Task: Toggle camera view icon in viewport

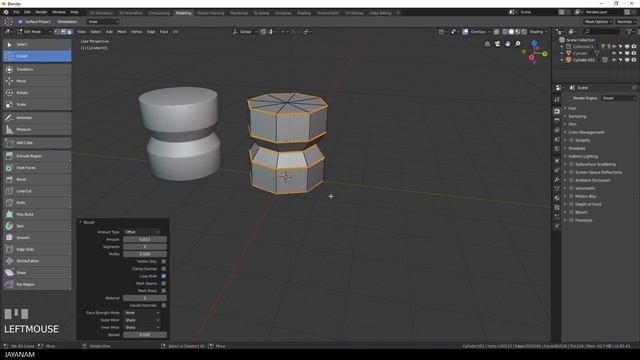Action: tap(497, 44)
